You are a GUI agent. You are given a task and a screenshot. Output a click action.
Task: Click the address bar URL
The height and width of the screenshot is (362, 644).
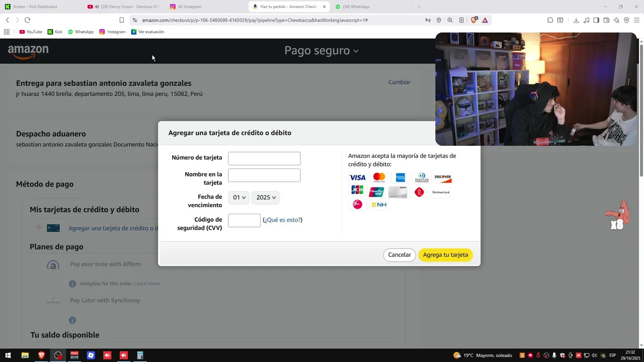255,20
